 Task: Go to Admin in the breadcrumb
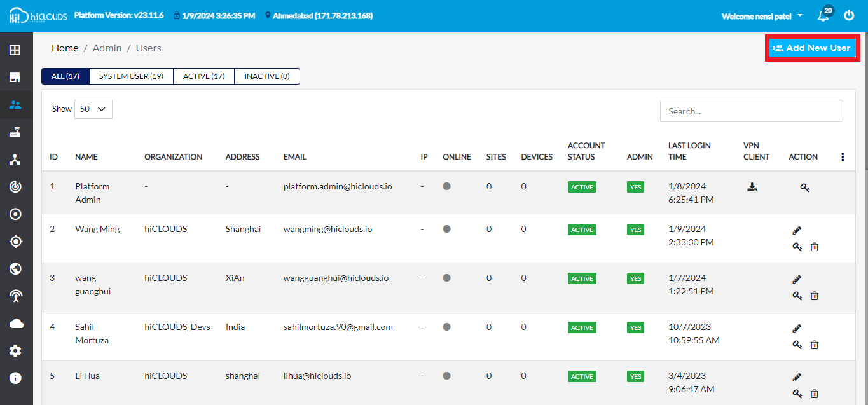(107, 48)
